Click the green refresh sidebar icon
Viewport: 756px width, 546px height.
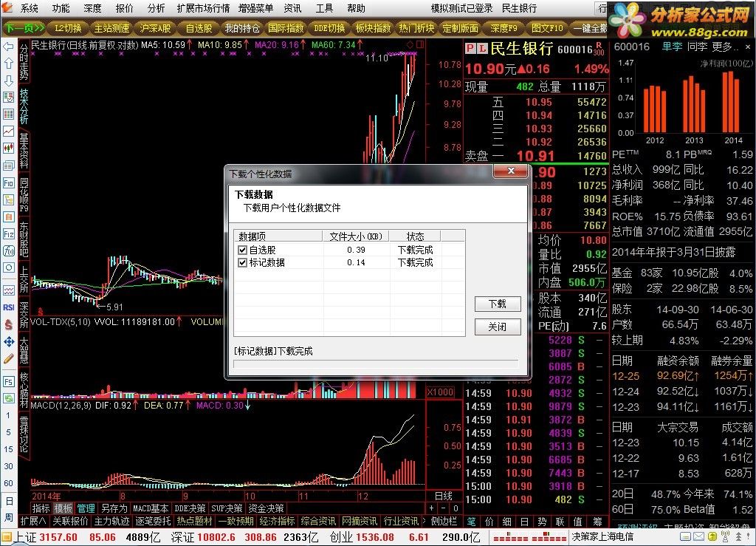click(x=8, y=398)
